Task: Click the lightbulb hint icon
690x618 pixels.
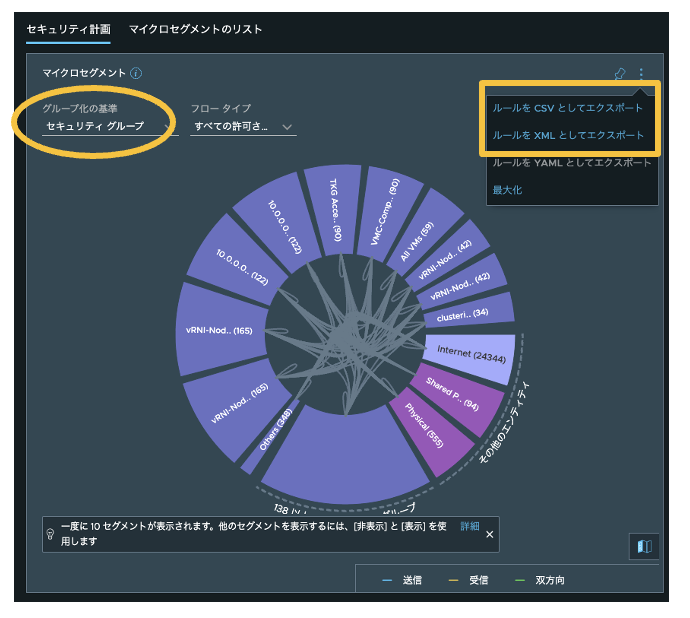Action: (x=51, y=534)
